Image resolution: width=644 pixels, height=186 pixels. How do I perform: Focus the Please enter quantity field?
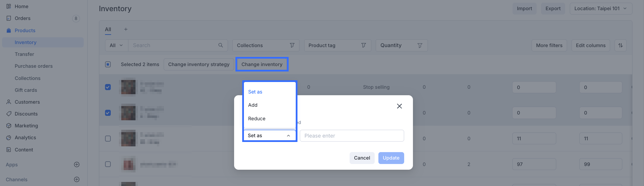pyautogui.click(x=352, y=136)
